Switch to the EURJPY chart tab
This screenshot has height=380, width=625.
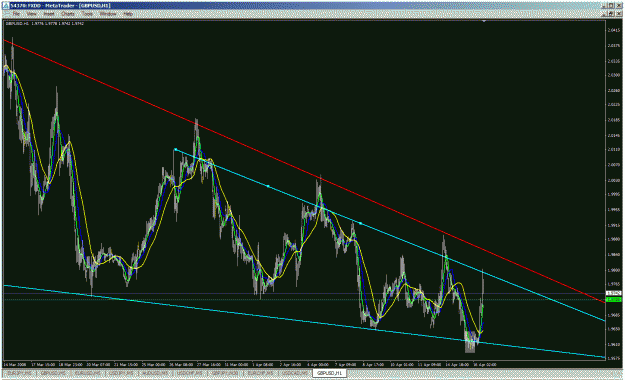pos(20,373)
